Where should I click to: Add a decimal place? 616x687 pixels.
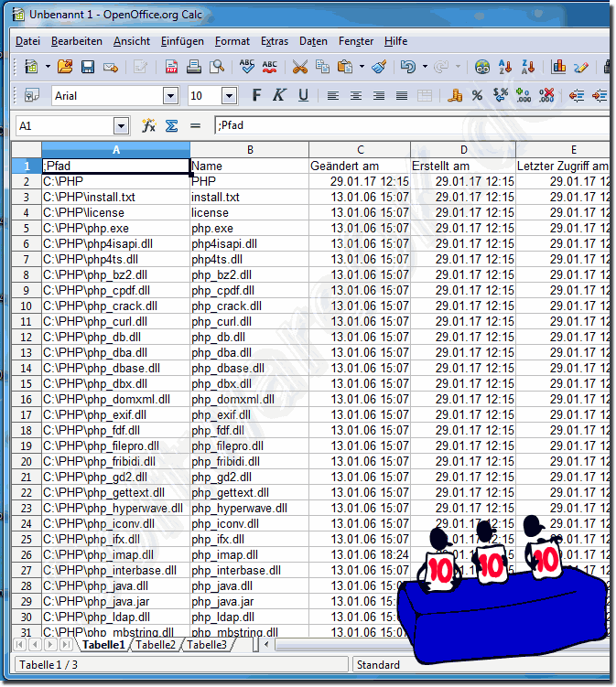(x=524, y=95)
